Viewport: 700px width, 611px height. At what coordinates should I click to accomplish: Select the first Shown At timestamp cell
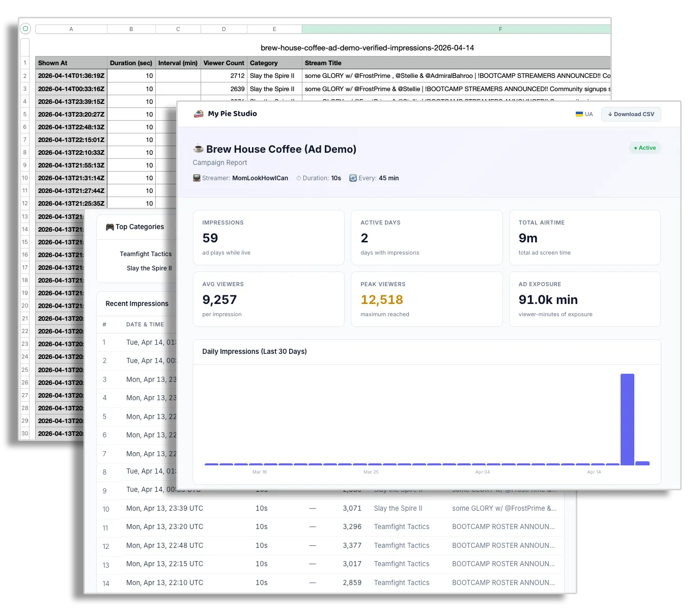[71, 75]
